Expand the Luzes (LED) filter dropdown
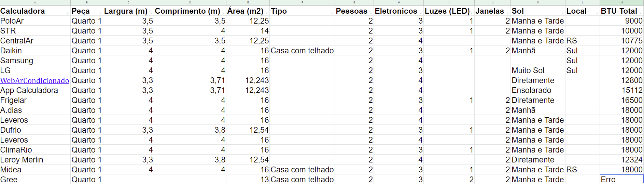This screenshot has height=184, width=644. pyautogui.click(x=472, y=13)
